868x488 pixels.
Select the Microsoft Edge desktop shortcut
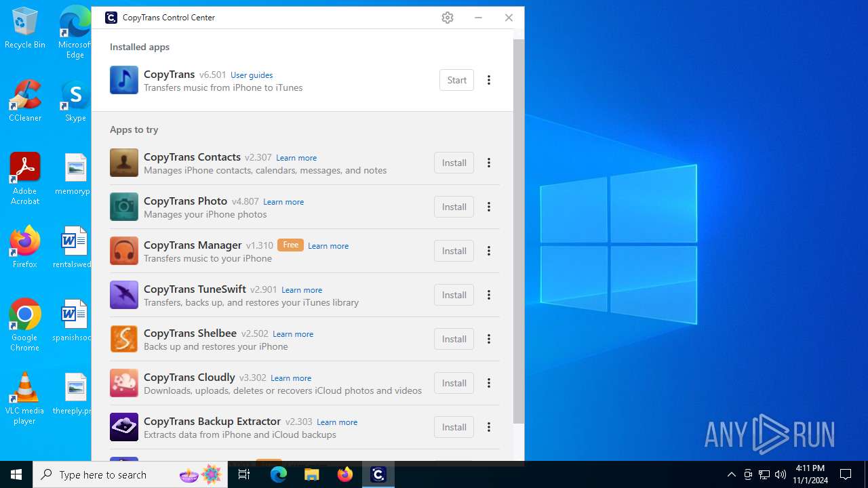(75, 33)
